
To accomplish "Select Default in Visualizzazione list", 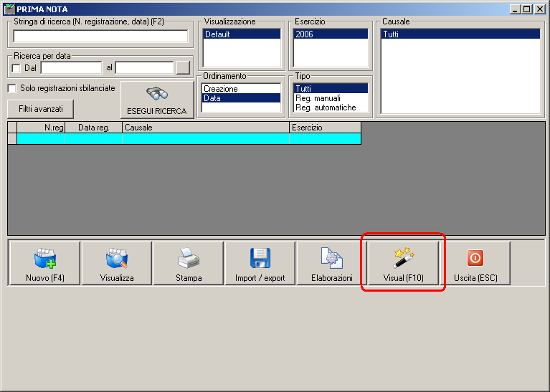I will [242, 34].
